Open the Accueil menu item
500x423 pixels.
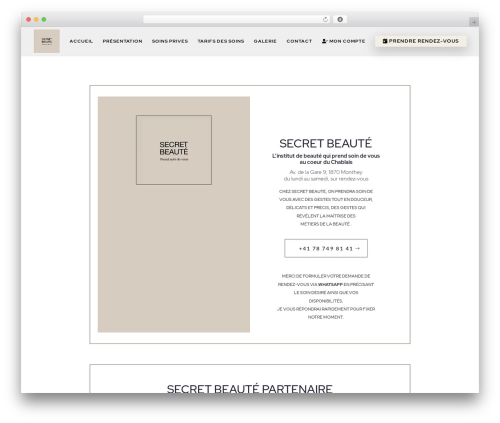[x=81, y=41]
